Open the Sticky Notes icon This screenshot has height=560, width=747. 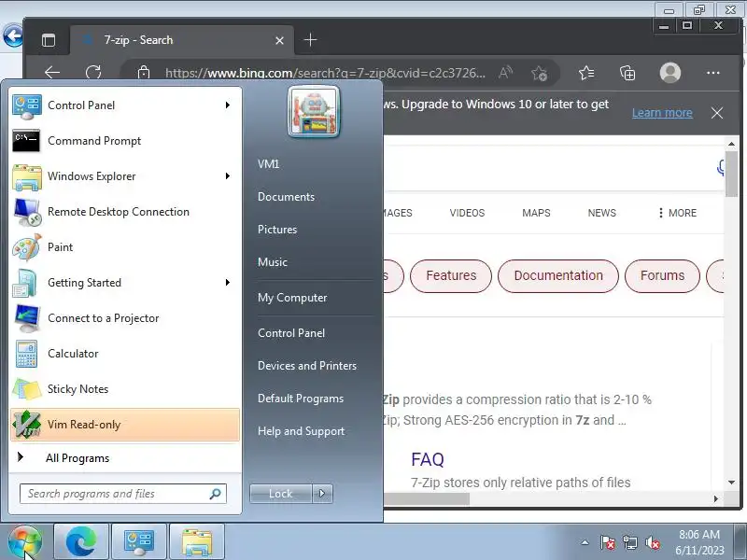tap(27, 389)
